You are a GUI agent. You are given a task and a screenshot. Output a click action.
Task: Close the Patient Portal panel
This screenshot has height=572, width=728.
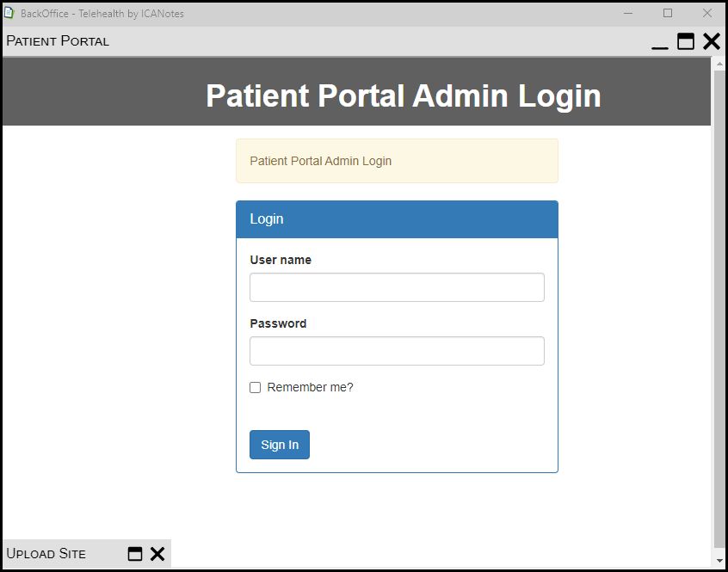[x=711, y=41]
